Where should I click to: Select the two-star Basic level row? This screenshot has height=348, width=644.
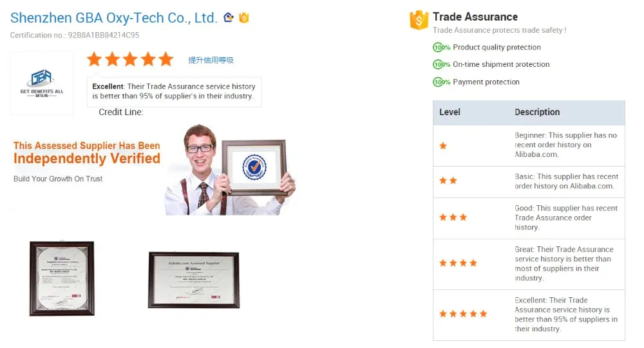point(529,182)
